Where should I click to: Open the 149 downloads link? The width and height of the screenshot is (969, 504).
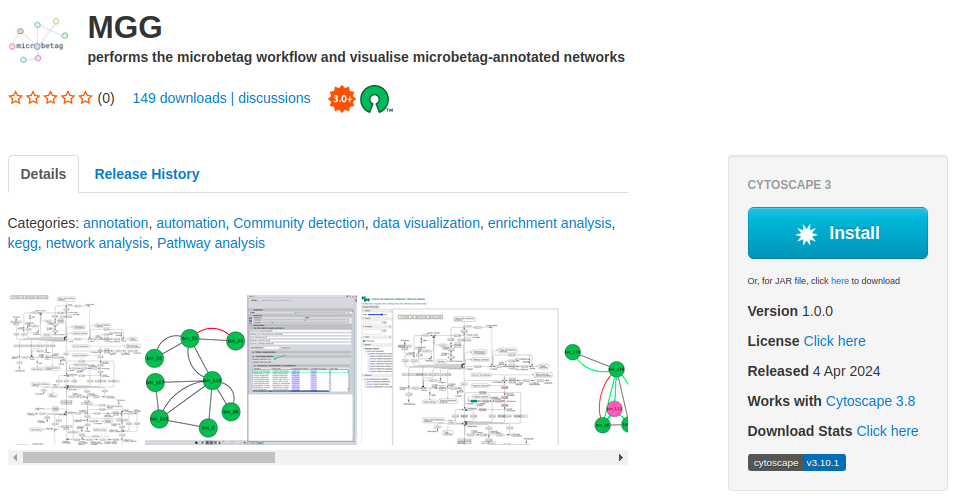pyautogui.click(x=180, y=98)
